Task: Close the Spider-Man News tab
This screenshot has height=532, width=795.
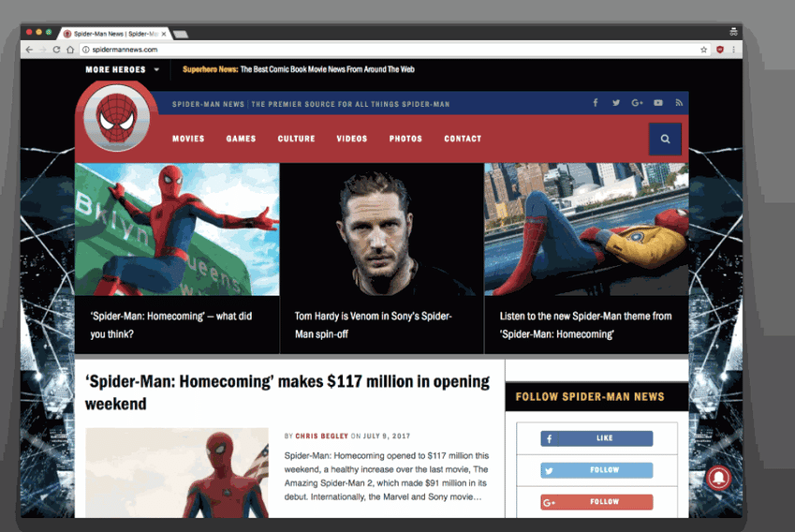Action: 163,34
